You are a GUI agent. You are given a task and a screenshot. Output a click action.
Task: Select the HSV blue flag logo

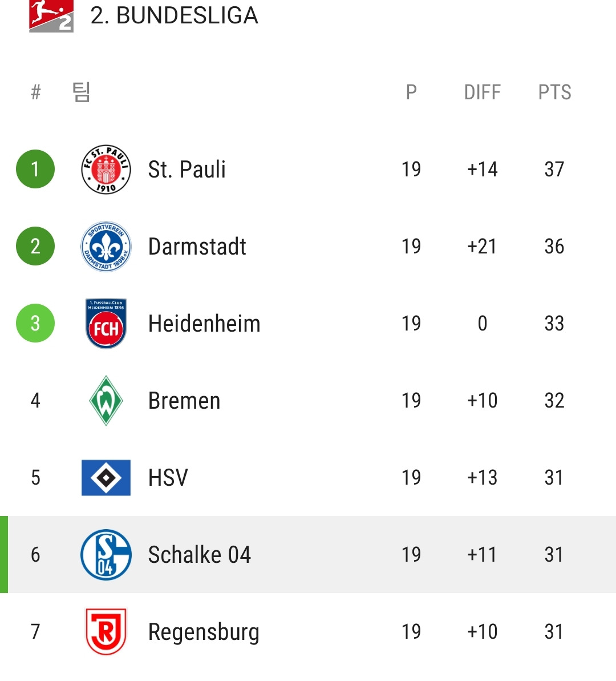pyautogui.click(x=106, y=478)
